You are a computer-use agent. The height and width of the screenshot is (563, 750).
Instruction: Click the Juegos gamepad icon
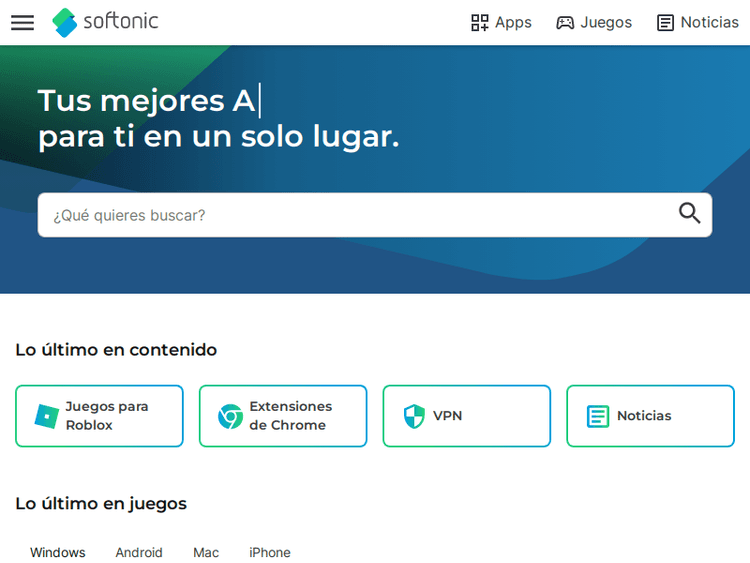566,23
